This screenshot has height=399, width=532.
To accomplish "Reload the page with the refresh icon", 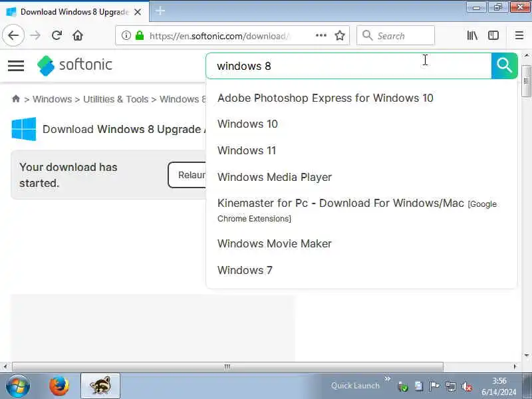I will pos(57,35).
